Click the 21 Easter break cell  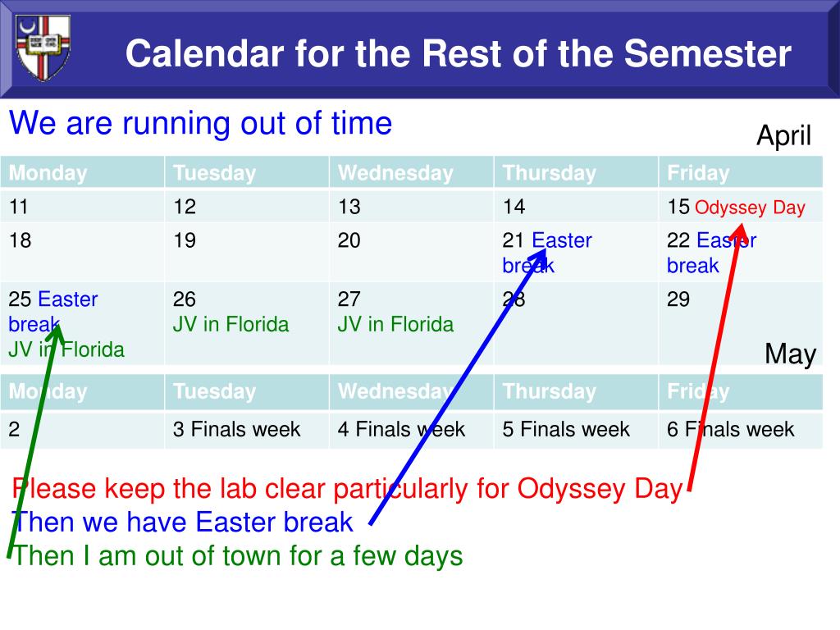[x=575, y=253]
